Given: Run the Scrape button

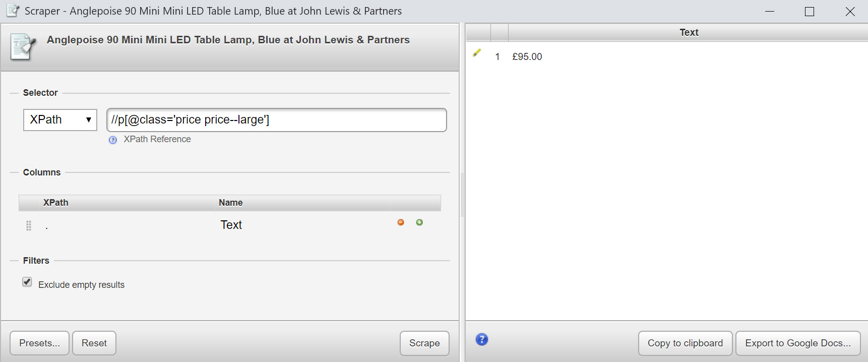Looking at the screenshot, I should coord(424,343).
